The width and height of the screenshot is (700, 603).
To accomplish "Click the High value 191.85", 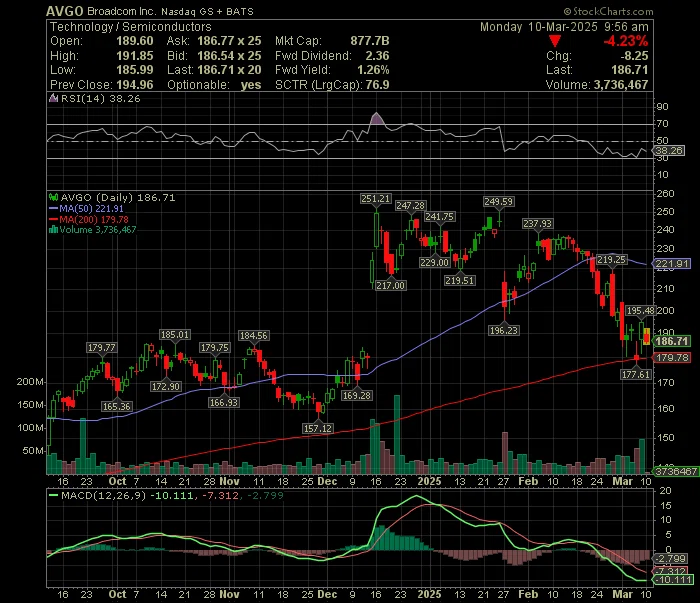I will click(x=135, y=56).
